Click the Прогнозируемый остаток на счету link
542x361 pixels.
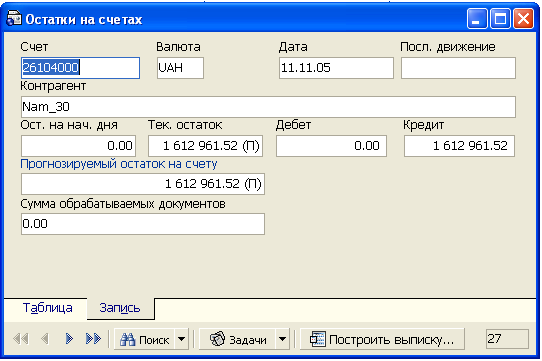coord(119,164)
